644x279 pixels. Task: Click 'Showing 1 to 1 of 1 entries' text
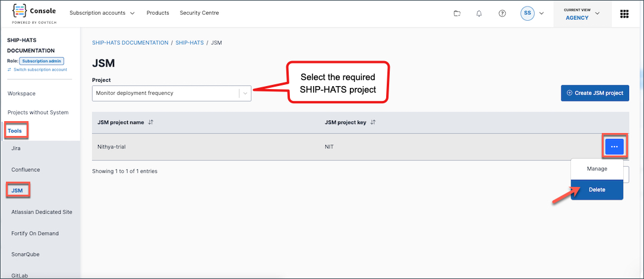(124, 171)
